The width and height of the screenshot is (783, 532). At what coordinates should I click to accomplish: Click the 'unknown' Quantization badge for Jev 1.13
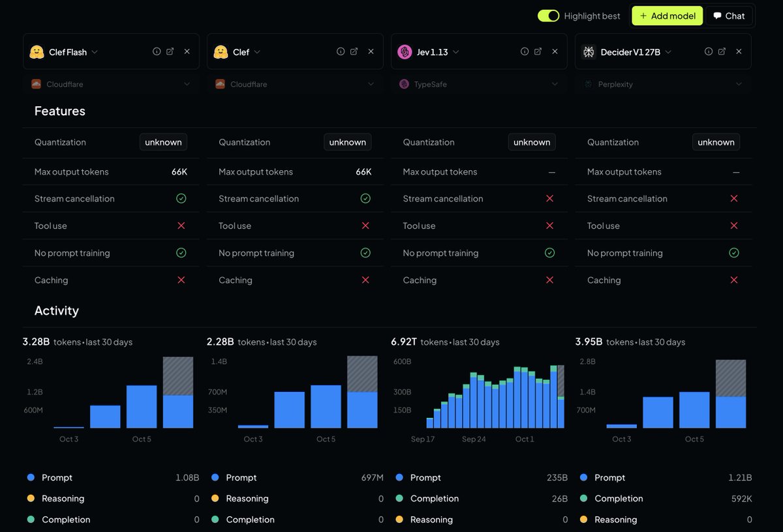tap(532, 142)
